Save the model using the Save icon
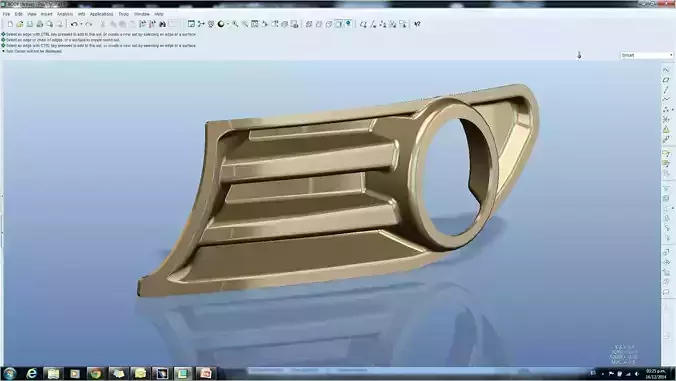The height and width of the screenshot is (381, 676). coord(29,24)
